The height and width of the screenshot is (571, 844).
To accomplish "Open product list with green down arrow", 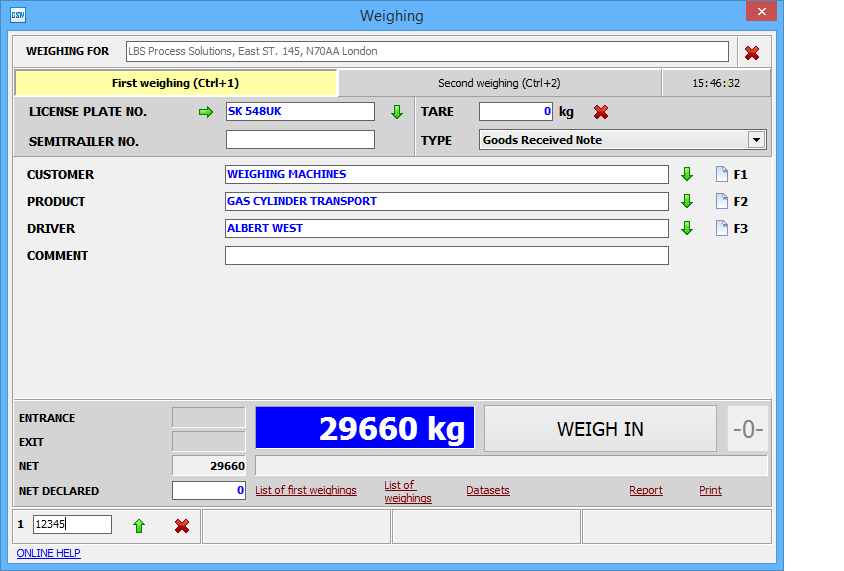I will 687,201.
